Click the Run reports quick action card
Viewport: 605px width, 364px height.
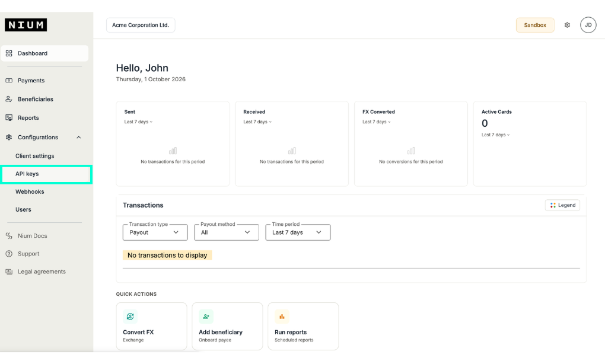(303, 326)
